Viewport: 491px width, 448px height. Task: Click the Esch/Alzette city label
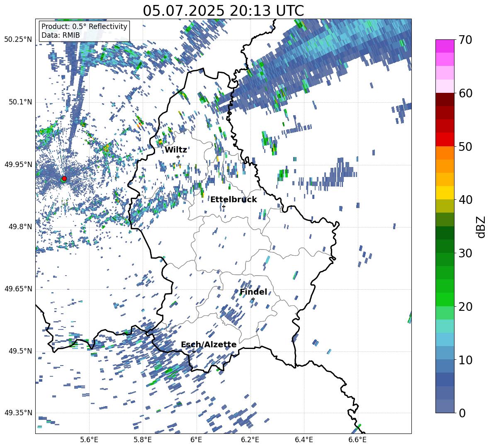pos(209,344)
